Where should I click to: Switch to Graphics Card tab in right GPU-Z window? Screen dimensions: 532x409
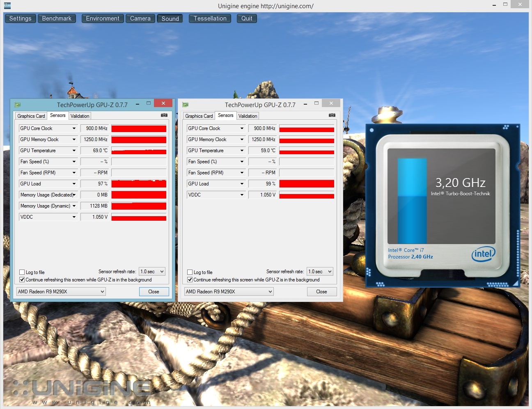[199, 116]
